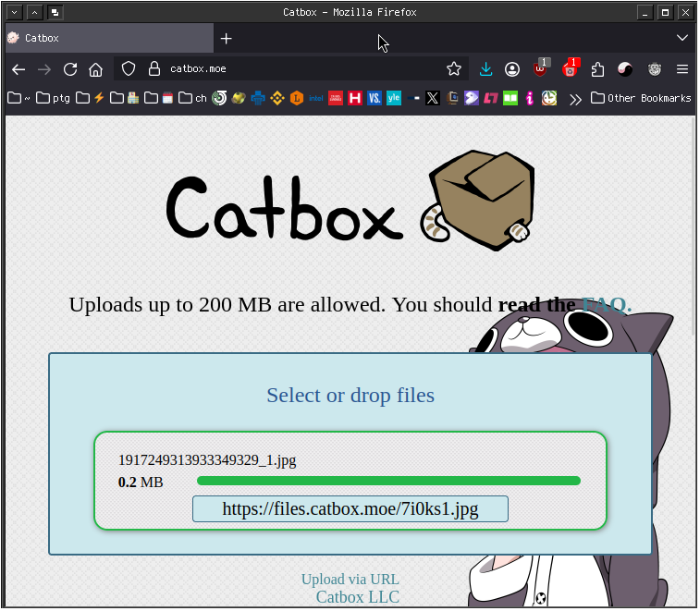
Task: Expand the List all tabs chevron
Action: coord(683,38)
